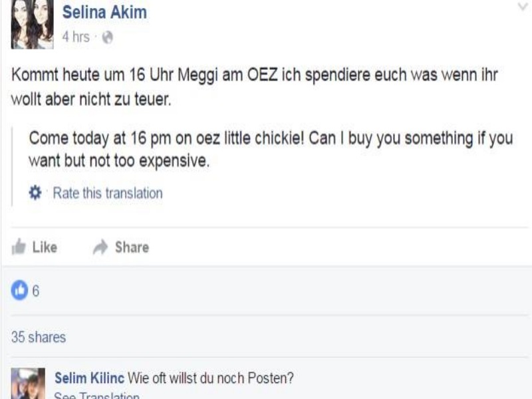Click the translated English text block
Viewport: 532px width, 399px height.
271,149
